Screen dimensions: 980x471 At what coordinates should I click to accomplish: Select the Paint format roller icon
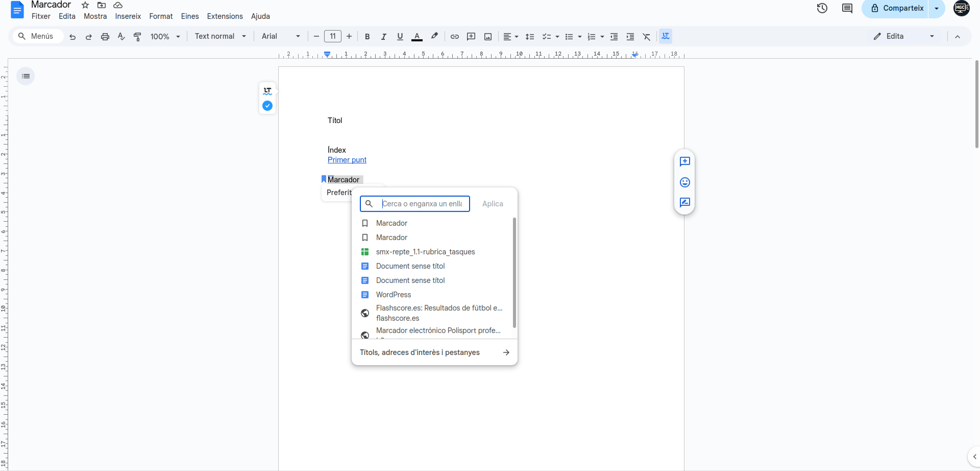pos(137,37)
